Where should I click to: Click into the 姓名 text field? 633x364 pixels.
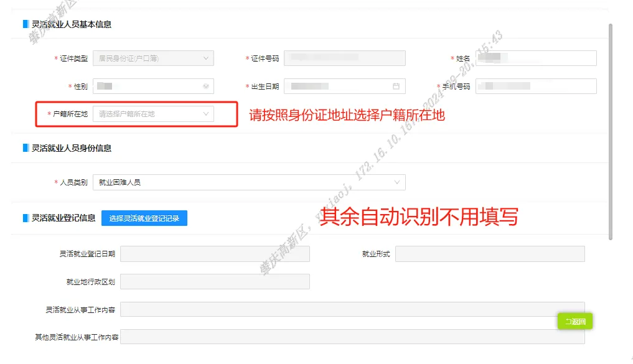click(x=535, y=58)
